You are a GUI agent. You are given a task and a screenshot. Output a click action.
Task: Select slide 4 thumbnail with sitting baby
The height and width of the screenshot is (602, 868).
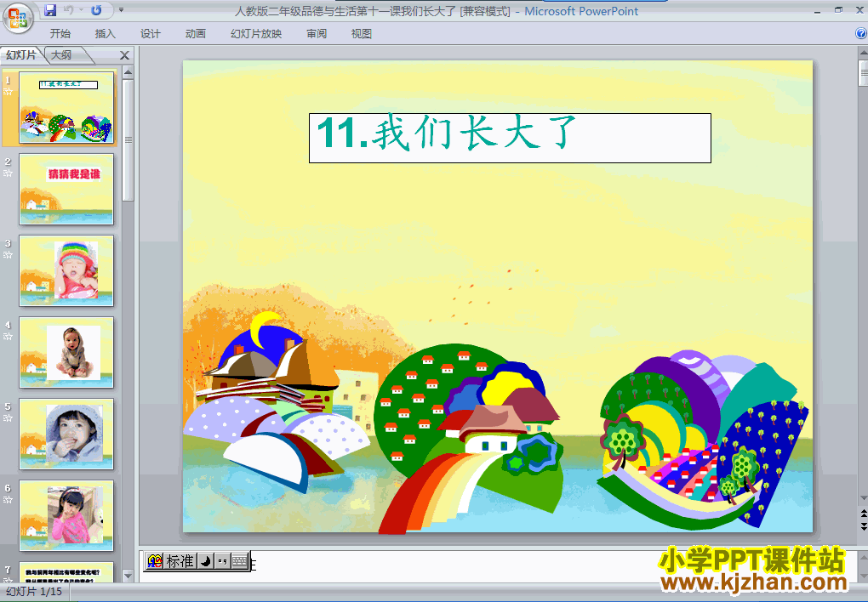click(x=66, y=353)
